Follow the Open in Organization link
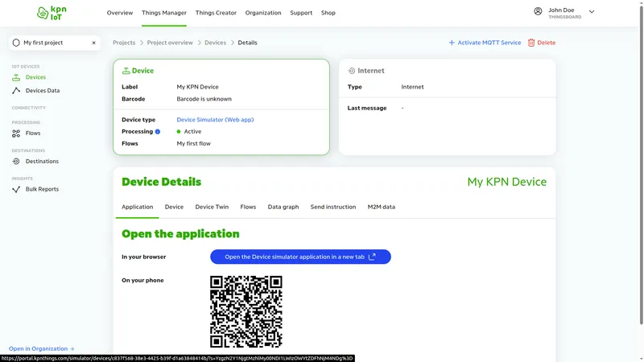This screenshot has width=644, height=362. tap(42, 349)
